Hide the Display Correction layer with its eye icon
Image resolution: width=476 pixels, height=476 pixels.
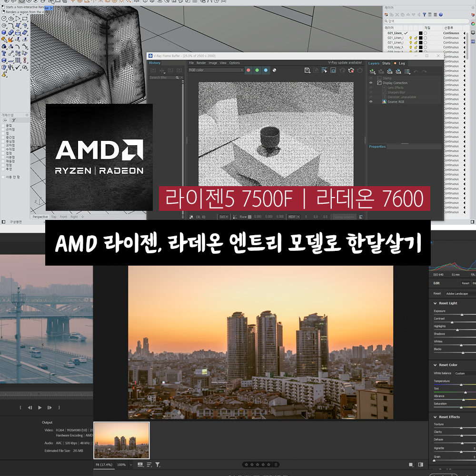371,83
